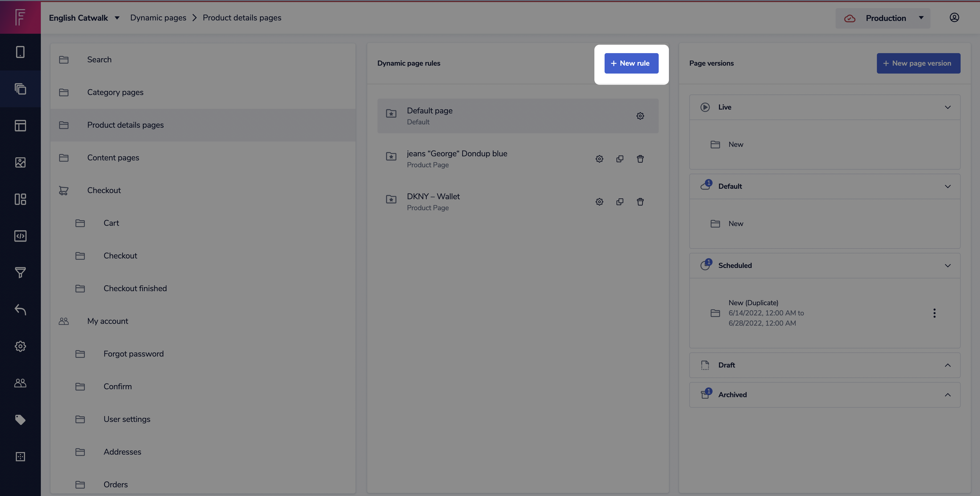Open the code editor sidebar icon
This screenshot has width=980, height=496.
(20, 236)
